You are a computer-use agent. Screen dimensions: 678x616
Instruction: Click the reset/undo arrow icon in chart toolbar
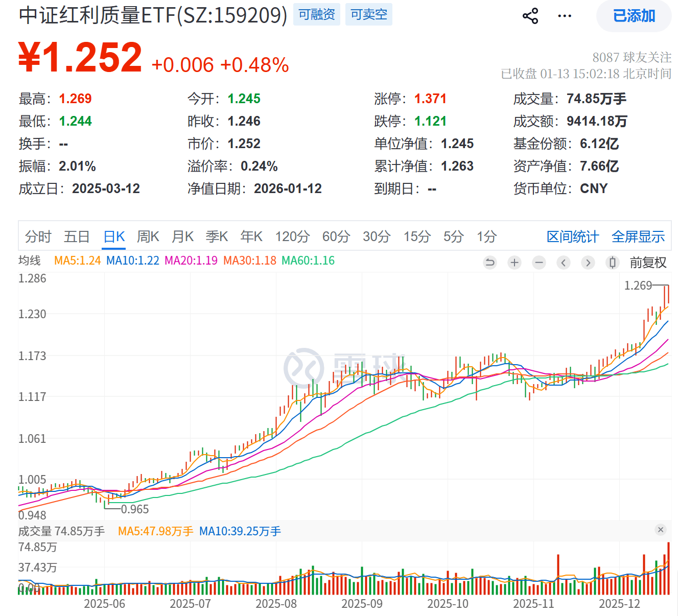click(489, 262)
